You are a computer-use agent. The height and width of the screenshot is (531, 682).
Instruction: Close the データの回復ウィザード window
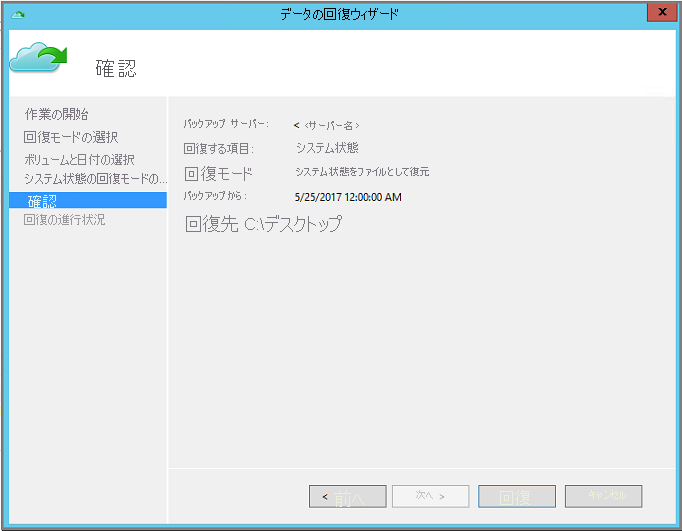662,12
